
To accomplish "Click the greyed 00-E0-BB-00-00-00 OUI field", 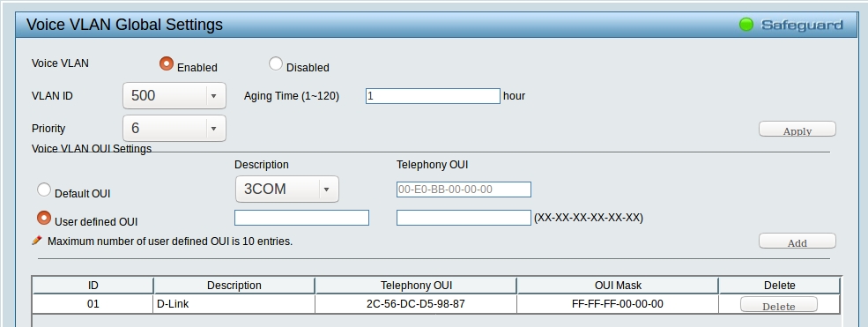I will [464, 190].
